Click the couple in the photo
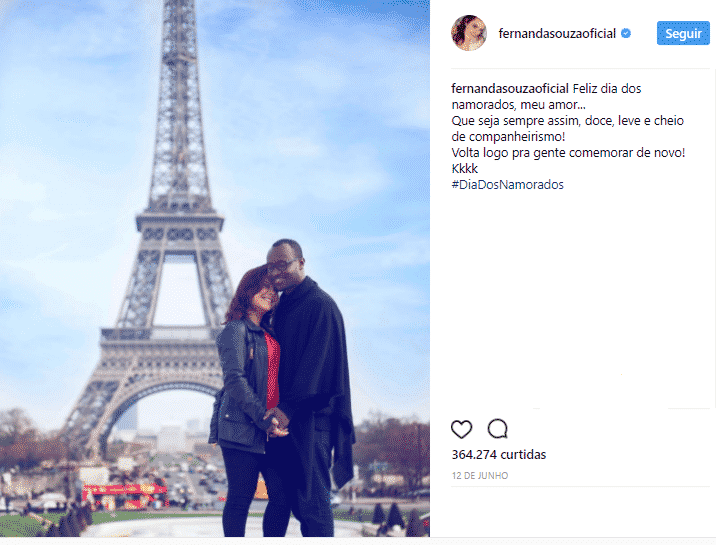716x545 pixels. point(282,388)
